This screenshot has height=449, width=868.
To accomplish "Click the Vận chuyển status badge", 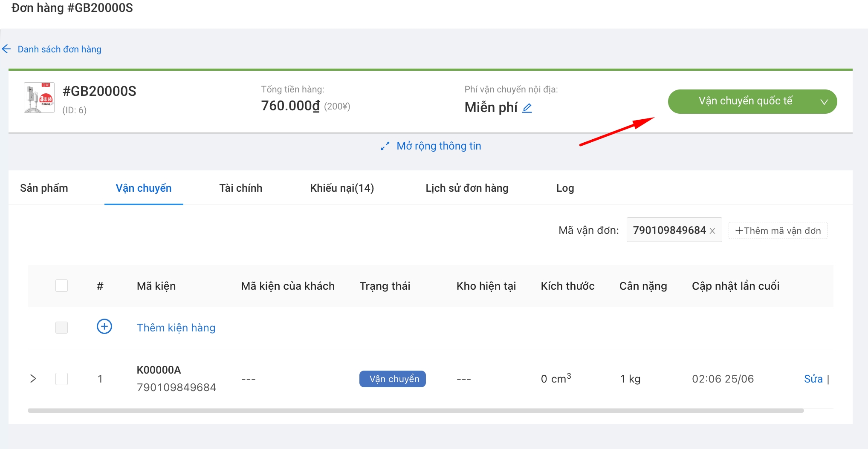I will 392,379.
